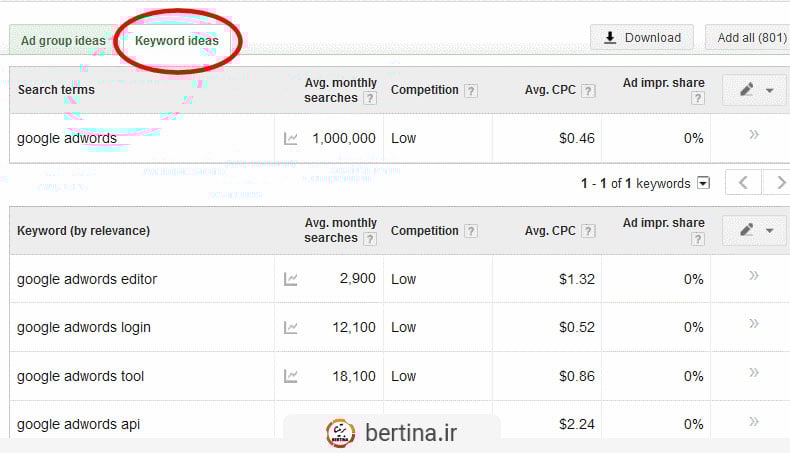The height and width of the screenshot is (453, 790).
Task: Add google adwords api to plan arrow
Action: tap(754, 421)
